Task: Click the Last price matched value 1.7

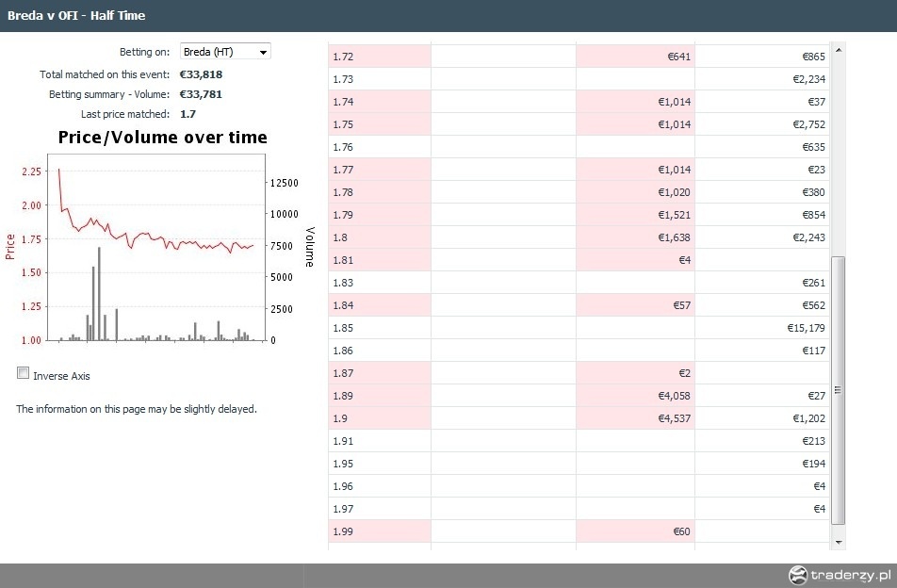Action: 188,114
